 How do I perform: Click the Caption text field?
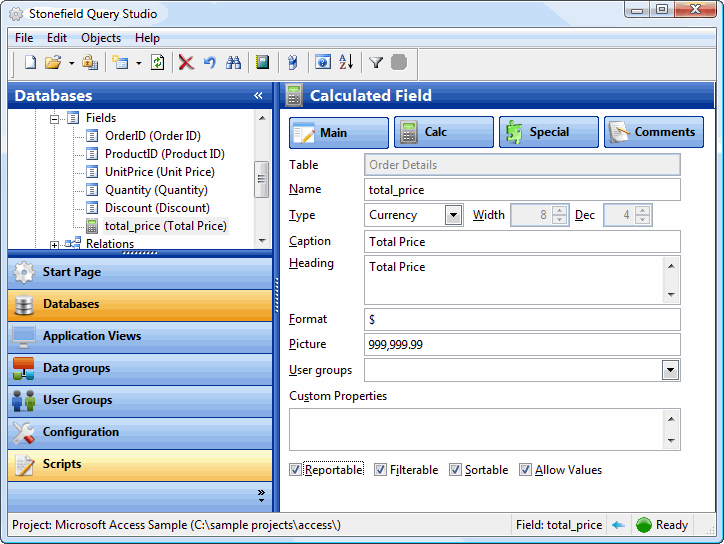click(522, 241)
